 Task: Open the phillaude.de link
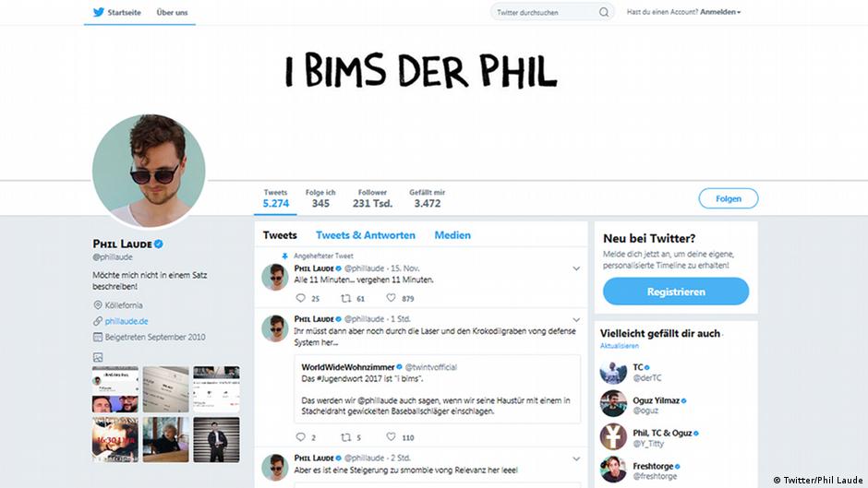click(127, 321)
